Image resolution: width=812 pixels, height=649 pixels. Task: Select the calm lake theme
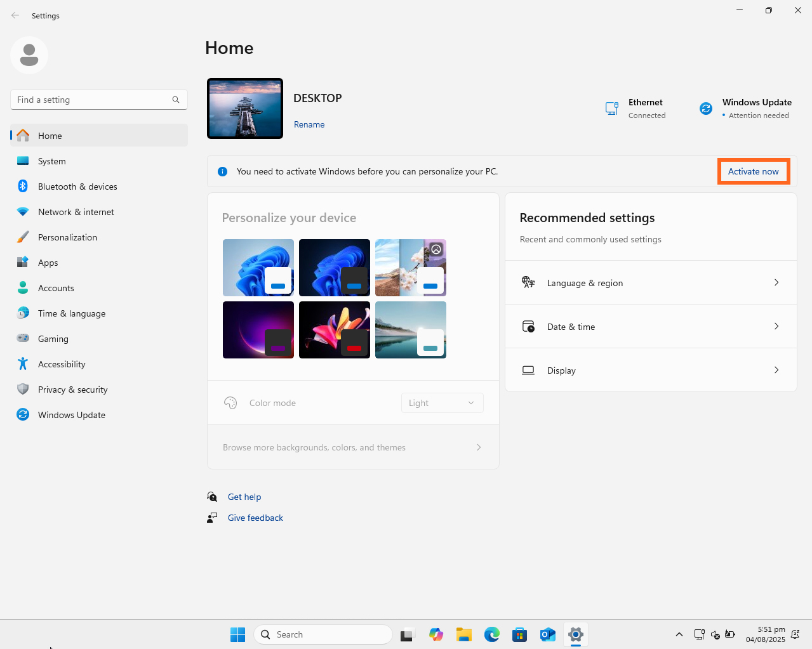411,330
